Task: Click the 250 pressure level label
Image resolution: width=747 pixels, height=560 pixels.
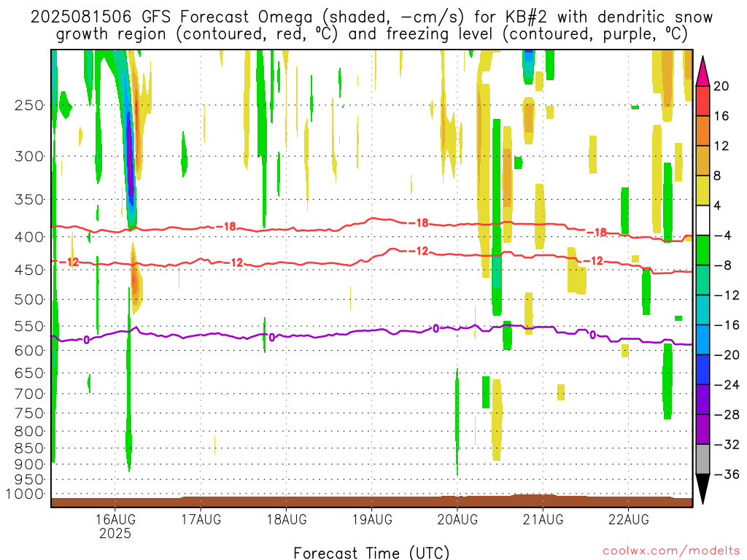Action: [x=29, y=105]
